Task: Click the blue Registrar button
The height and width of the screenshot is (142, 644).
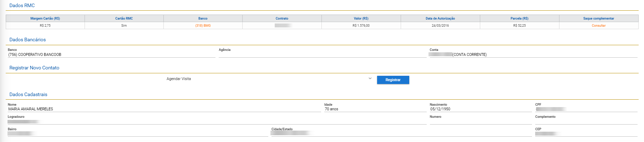Action: tap(393, 80)
